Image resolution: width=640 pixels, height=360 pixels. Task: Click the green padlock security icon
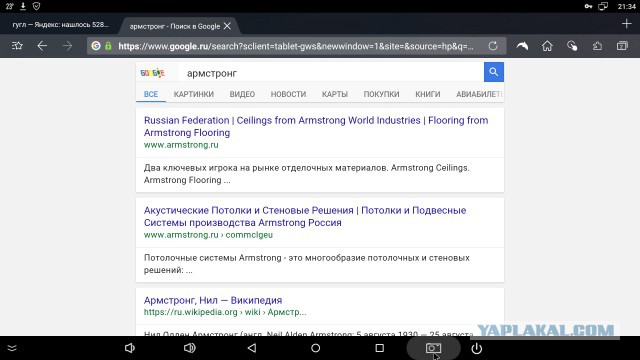point(108,46)
